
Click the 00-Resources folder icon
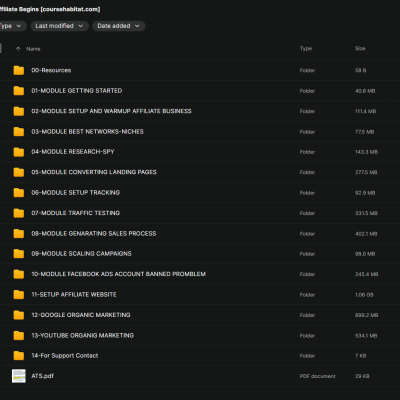point(19,70)
